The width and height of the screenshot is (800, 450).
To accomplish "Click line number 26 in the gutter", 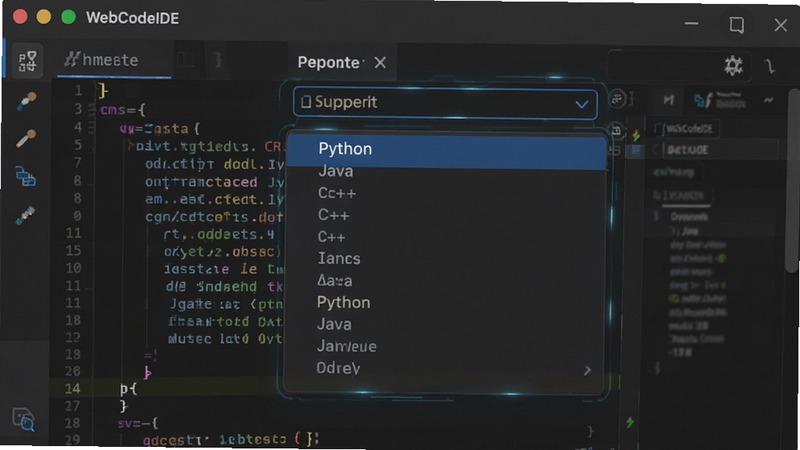I will [73, 371].
